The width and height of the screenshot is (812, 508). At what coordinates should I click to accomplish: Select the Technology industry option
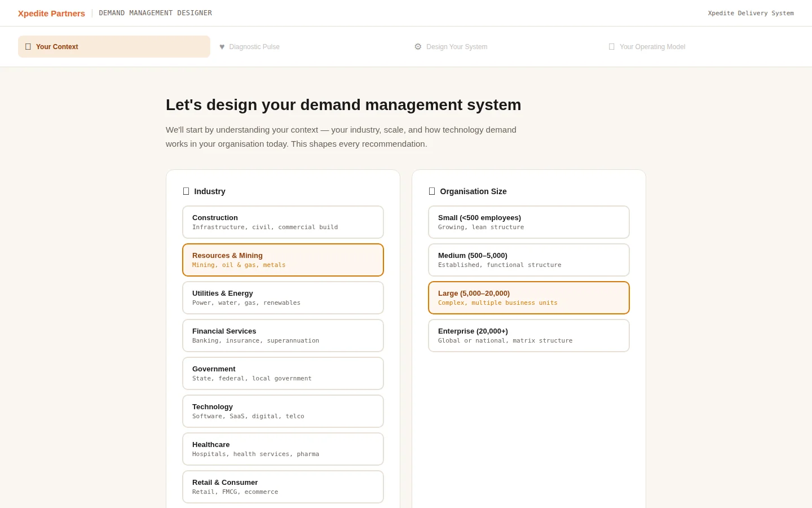coord(283,411)
